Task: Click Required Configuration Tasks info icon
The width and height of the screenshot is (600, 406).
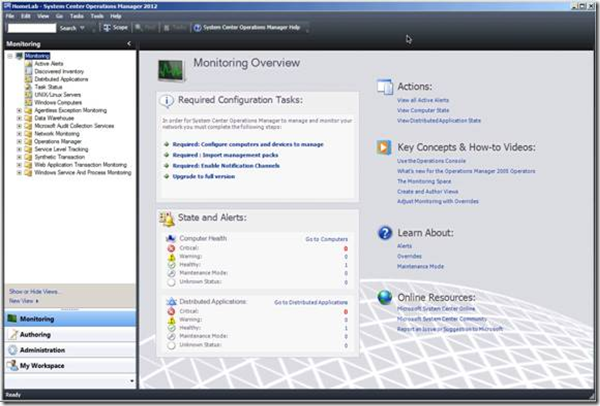Action: (166, 101)
